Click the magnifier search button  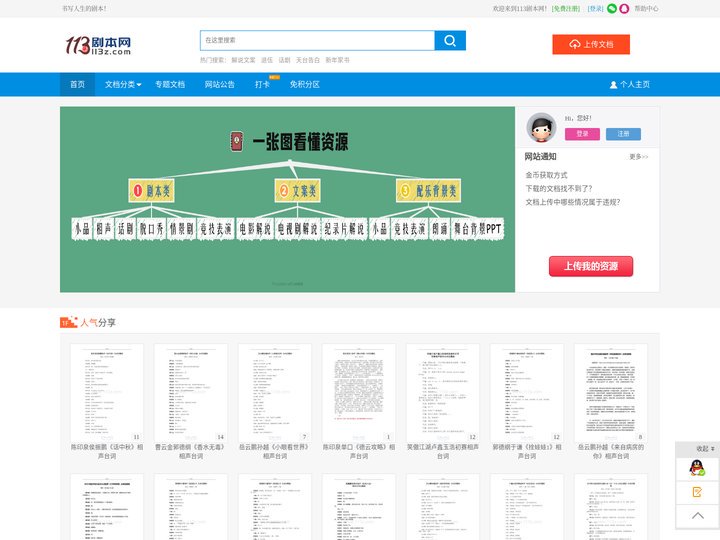[x=450, y=41]
